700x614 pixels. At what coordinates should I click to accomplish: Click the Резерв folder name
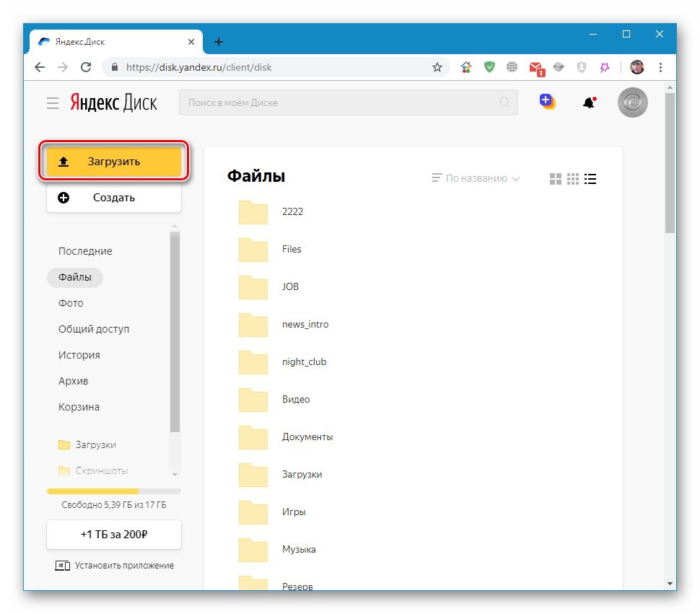(x=297, y=587)
